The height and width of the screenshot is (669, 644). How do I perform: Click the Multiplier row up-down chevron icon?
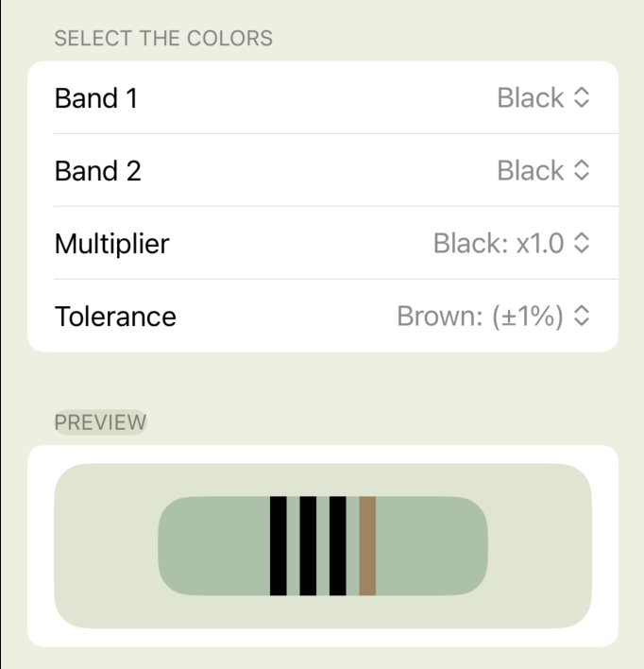point(582,244)
